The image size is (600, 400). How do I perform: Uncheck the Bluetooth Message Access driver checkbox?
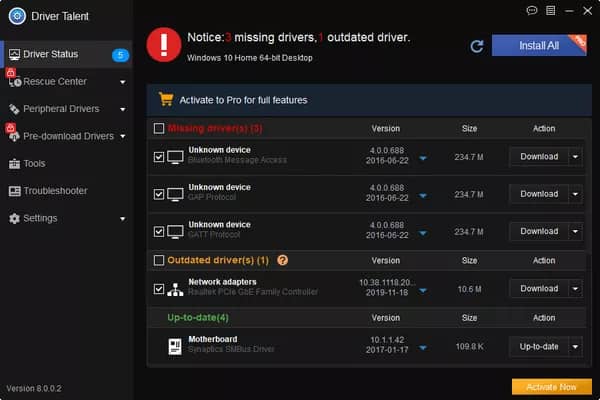coord(159,157)
